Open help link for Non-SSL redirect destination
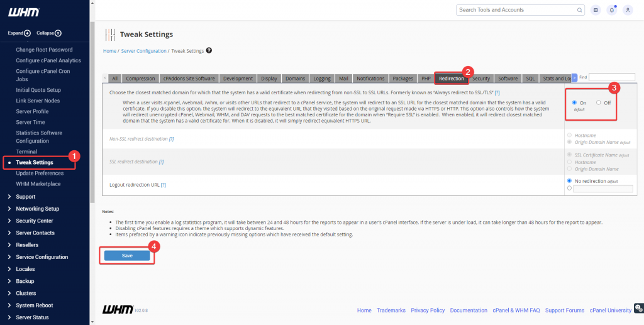 (x=171, y=139)
